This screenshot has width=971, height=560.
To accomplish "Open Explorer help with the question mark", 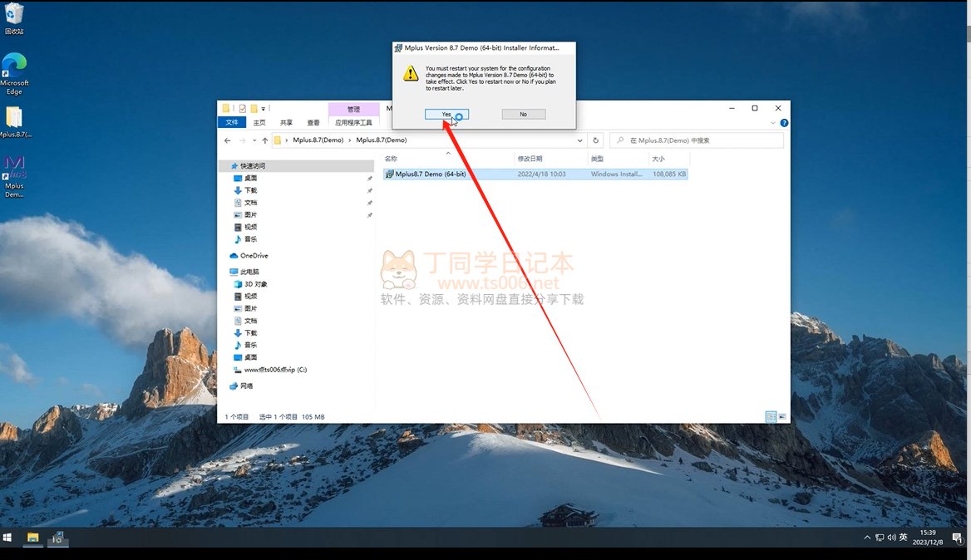I will pyautogui.click(x=784, y=123).
